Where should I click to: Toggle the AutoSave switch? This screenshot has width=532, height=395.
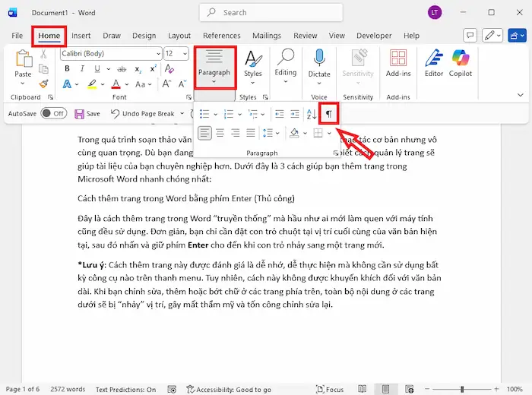(53, 113)
